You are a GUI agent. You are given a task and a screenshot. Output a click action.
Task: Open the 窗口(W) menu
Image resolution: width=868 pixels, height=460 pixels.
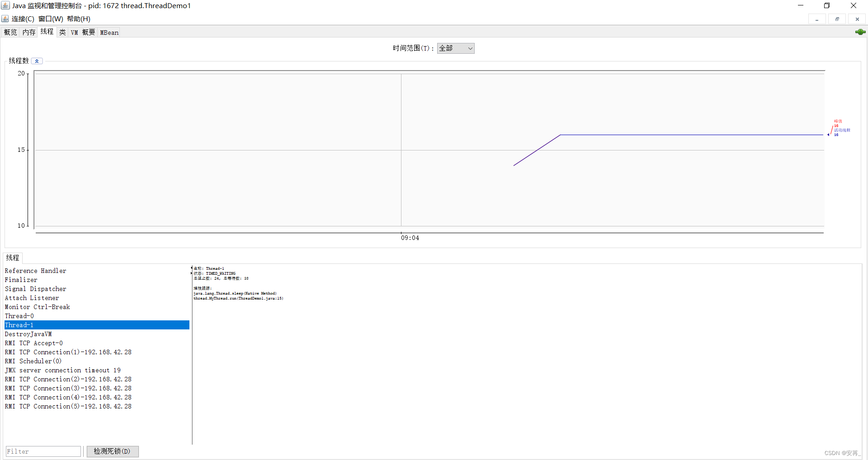[x=51, y=19]
